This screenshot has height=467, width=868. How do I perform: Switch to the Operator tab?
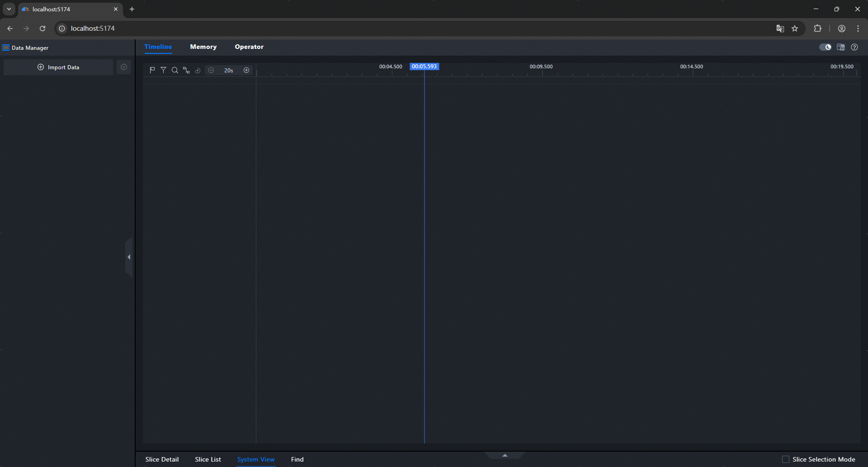click(x=249, y=47)
